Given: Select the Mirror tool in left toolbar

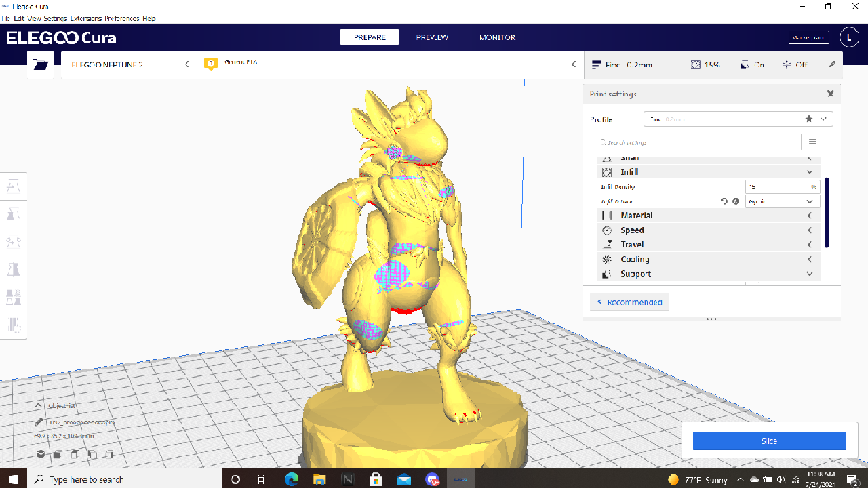Looking at the screenshot, I should (x=14, y=270).
